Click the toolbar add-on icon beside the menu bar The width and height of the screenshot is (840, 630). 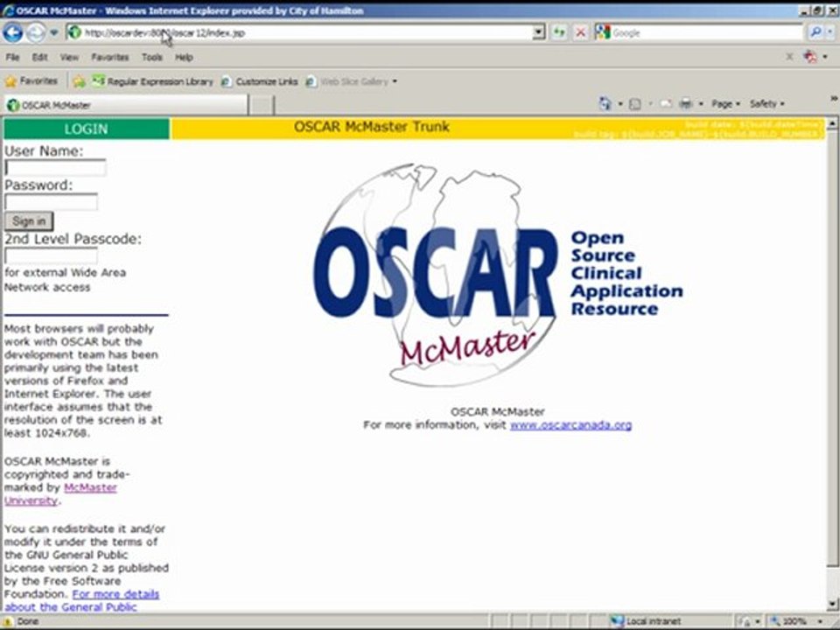tap(811, 57)
